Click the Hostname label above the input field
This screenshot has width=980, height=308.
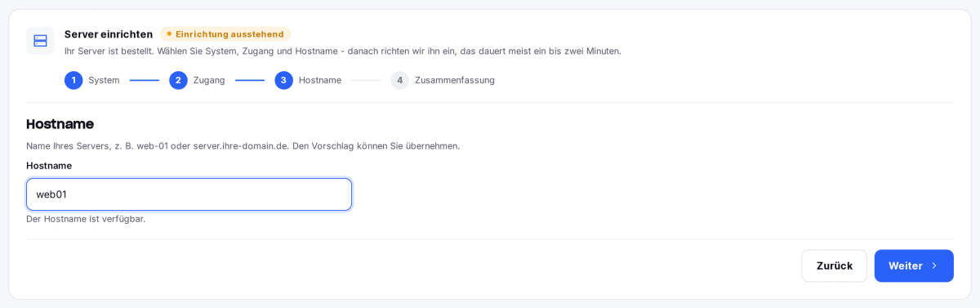(49, 166)
